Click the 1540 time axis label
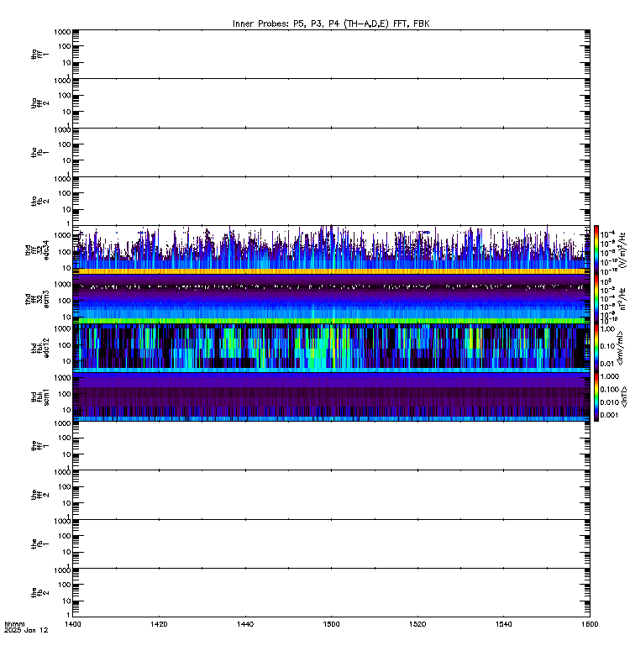 click(x=503, y=624)
